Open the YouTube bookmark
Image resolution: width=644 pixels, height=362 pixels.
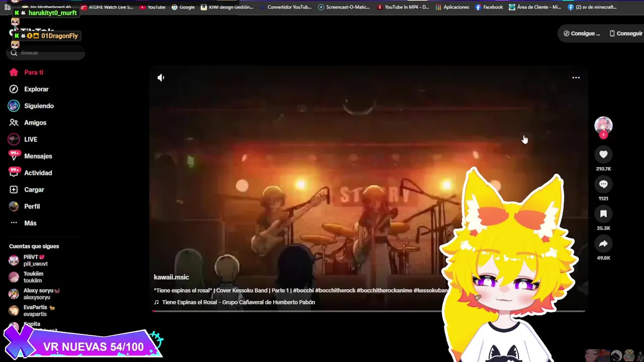click(152, 7)
